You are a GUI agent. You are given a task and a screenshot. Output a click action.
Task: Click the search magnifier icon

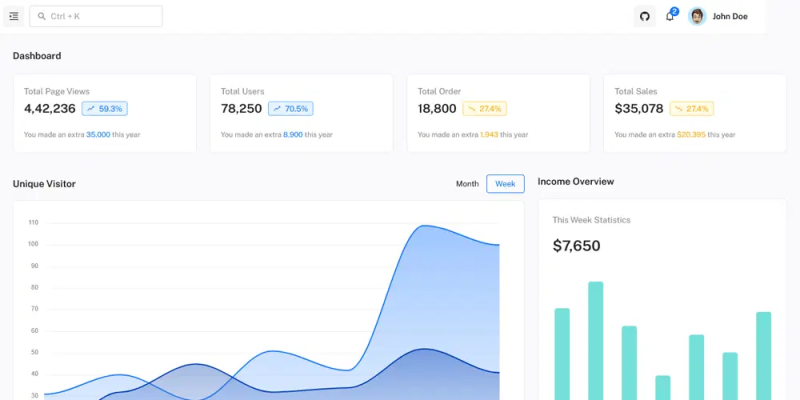pos(42,16)
